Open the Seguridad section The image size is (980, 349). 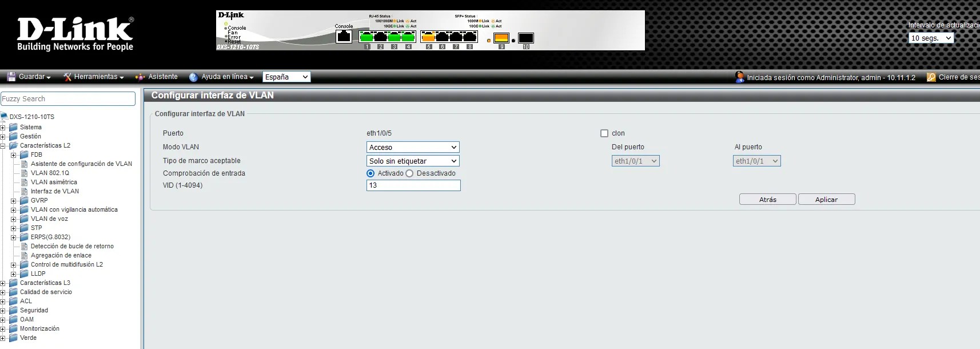click(34, 310)
